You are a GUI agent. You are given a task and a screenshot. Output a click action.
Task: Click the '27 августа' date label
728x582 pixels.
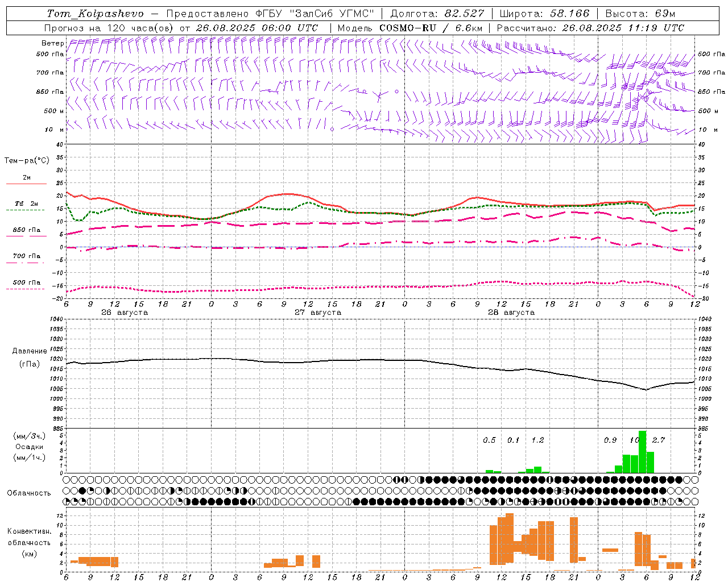[318, 313]
